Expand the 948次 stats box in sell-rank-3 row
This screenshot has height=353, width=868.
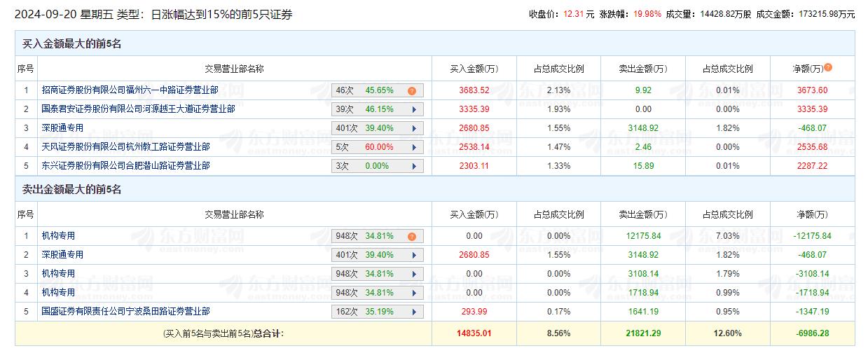[x=378, y=274]
